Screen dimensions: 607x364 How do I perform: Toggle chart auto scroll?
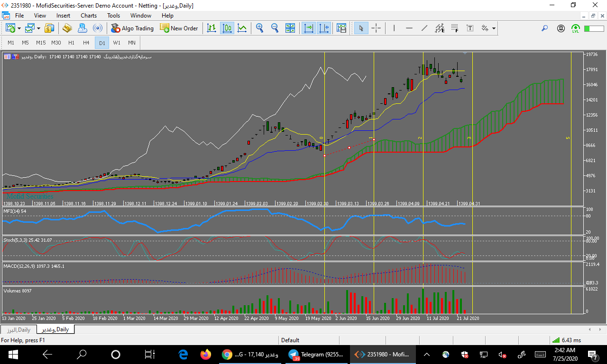pyautogui.click(x=309, y=28)
